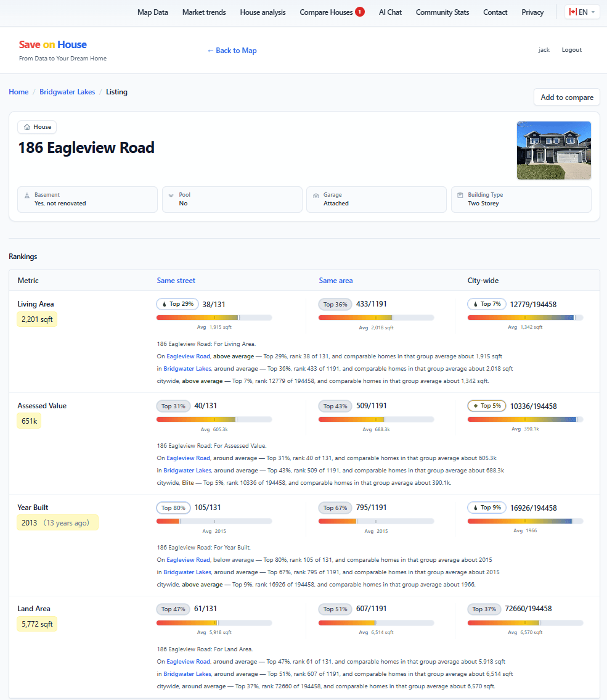The width and height of the screenshot is (607, 700).
Task: Follow the Back to Map link
Action: [232, 50]
